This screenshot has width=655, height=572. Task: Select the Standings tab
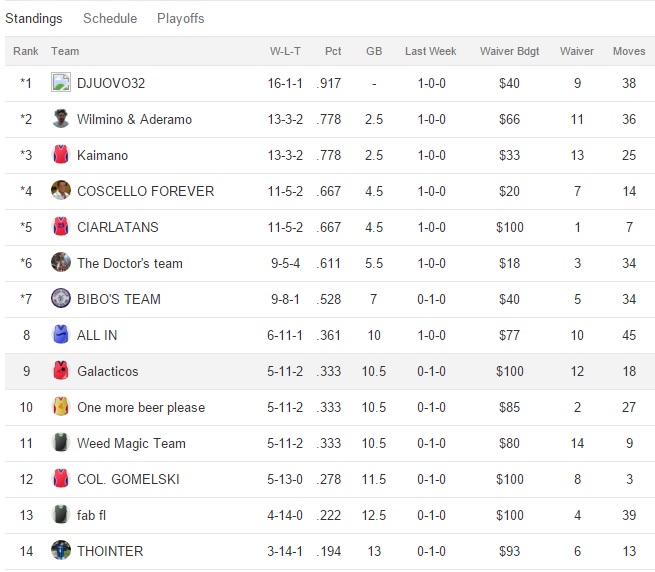click(34, 18)
